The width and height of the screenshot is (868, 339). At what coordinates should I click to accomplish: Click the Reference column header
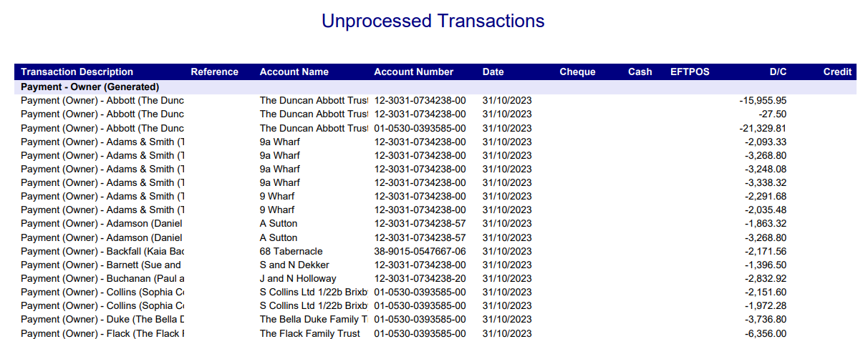click(214, 72)
